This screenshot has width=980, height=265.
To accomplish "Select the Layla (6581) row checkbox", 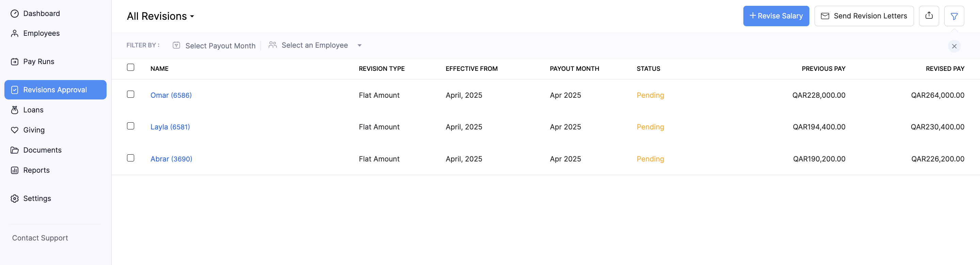I will [x=130, y=126].
